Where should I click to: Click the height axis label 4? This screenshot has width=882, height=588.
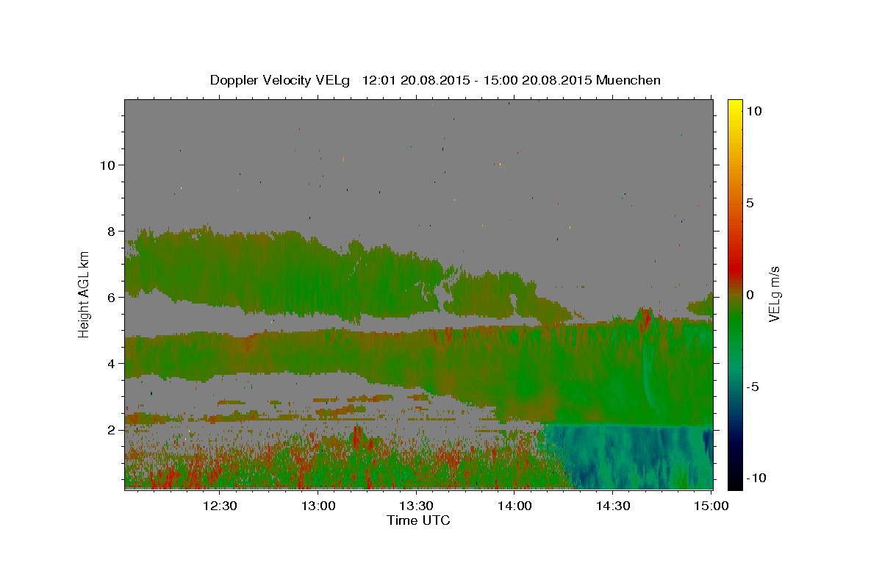coord(112,363)
